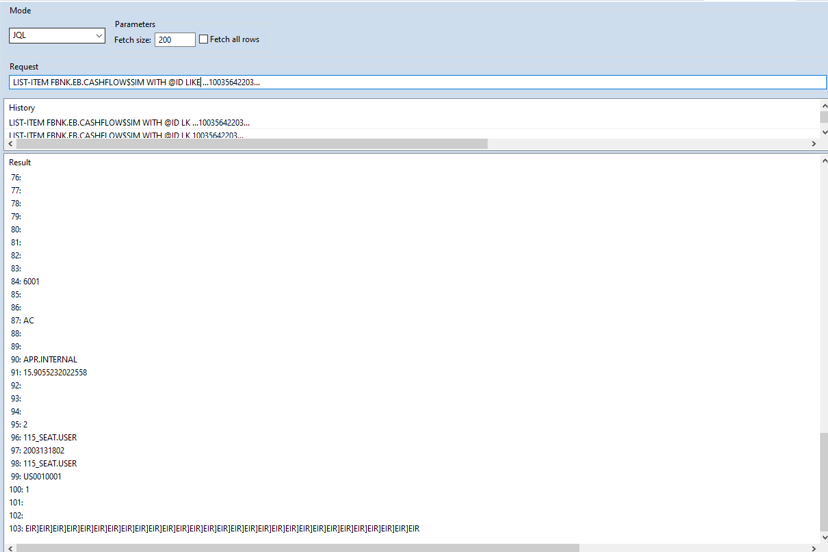Viewport: 828px width, 554px height.
Task: Select the second History entry
Action: click(x=129, y=135)
